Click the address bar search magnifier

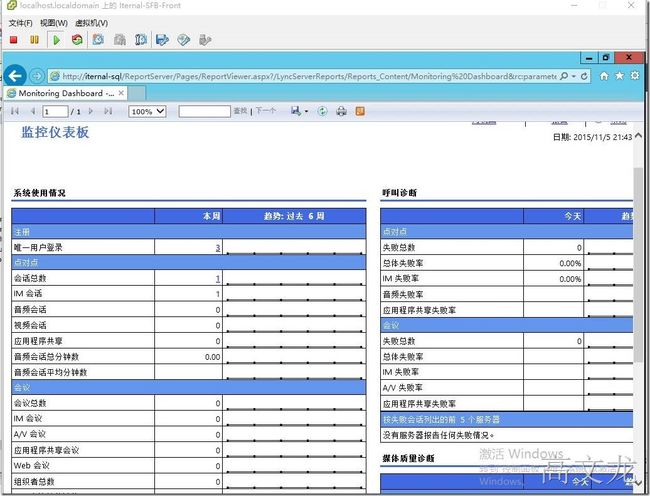point(564,76)
